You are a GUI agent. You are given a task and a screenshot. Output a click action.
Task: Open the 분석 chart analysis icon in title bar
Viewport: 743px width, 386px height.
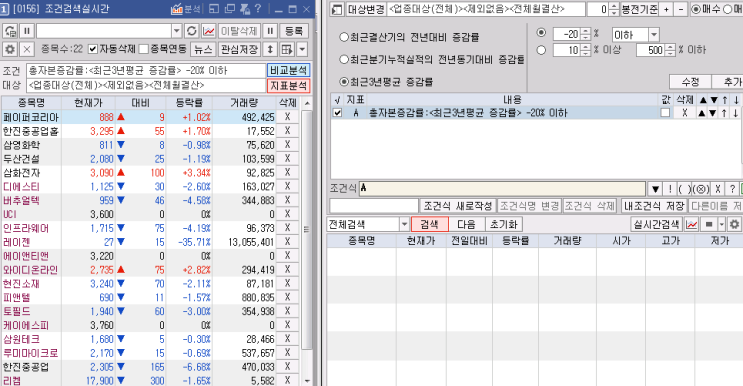(185, 9)
